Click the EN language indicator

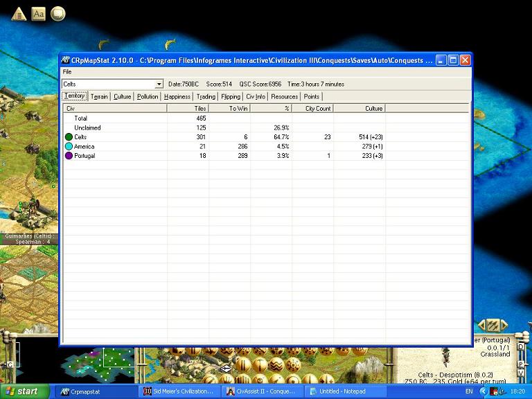pyautogui.click(x=469, y=391)
